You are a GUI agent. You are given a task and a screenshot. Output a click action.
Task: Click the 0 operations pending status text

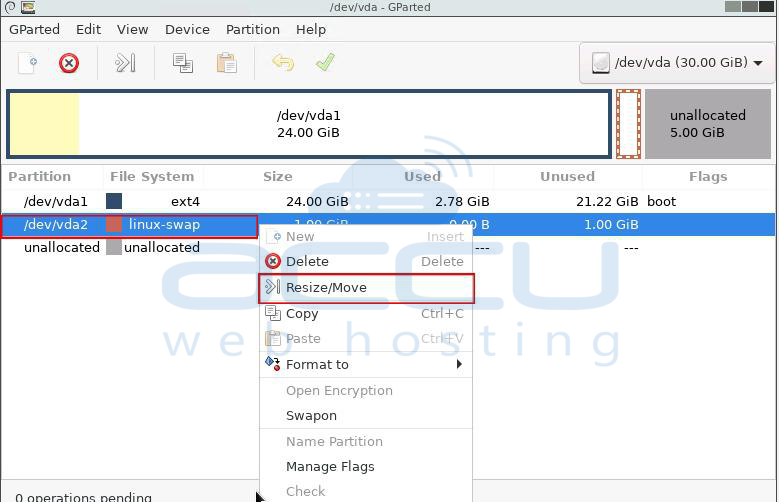point(83,497)
